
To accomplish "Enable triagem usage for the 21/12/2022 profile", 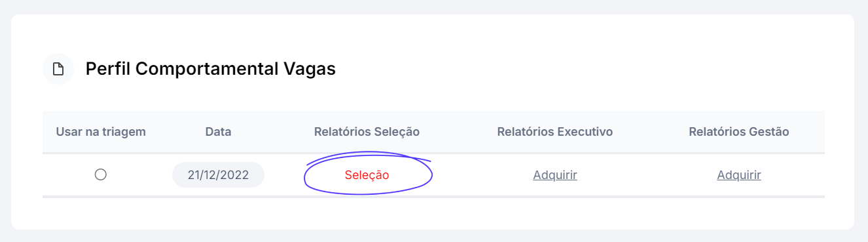I will (101, 174).
